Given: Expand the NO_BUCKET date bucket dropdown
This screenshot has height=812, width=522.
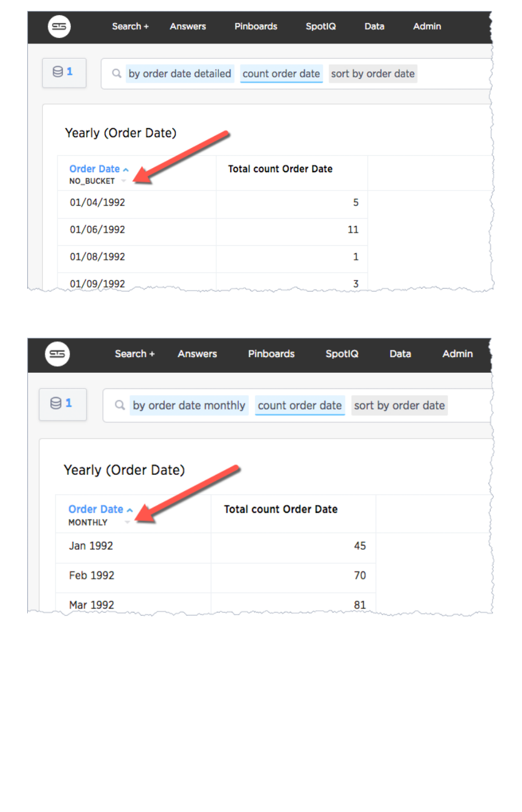Looking at the screenshot, I should [123, 181].
